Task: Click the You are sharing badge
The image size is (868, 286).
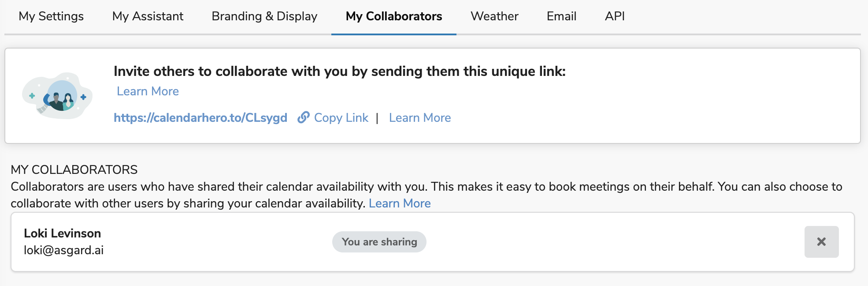Action: [x=379, y=242]
